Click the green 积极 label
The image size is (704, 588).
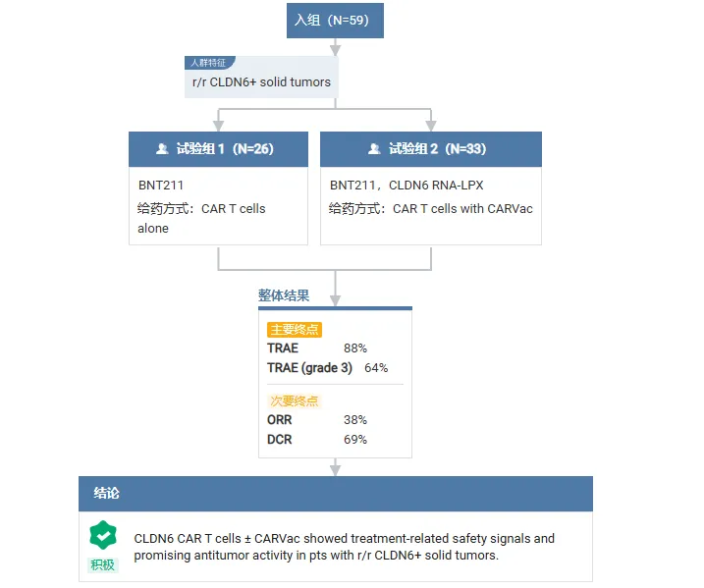click(x=102, y=564)
